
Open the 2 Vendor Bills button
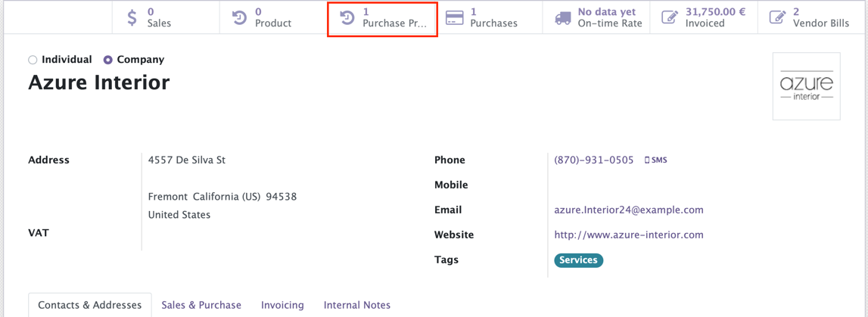coord(811,17)
